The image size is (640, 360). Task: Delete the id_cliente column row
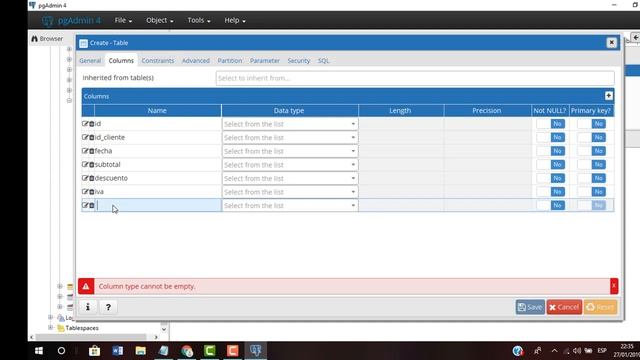(x=92, y=137)
